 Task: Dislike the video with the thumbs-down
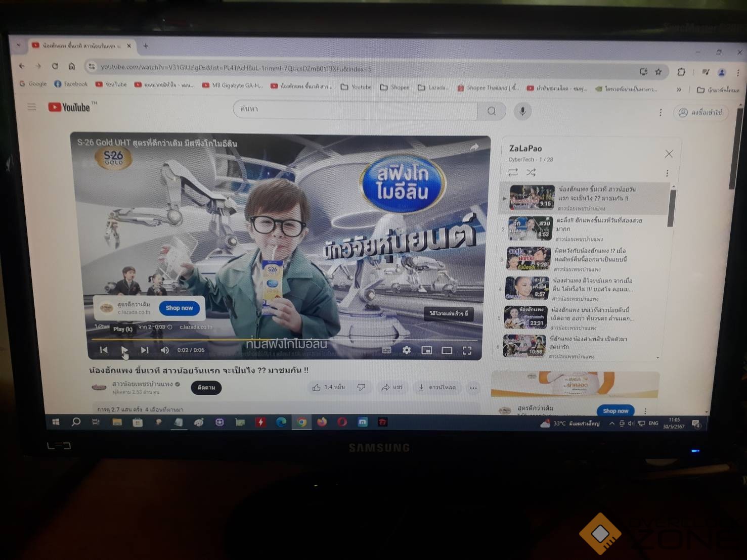pyautogui.click(x=361, y=388)
